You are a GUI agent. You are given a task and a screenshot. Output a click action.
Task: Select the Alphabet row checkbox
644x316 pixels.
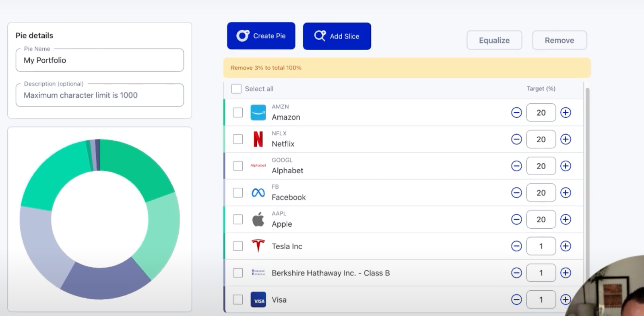pos(238,166)
